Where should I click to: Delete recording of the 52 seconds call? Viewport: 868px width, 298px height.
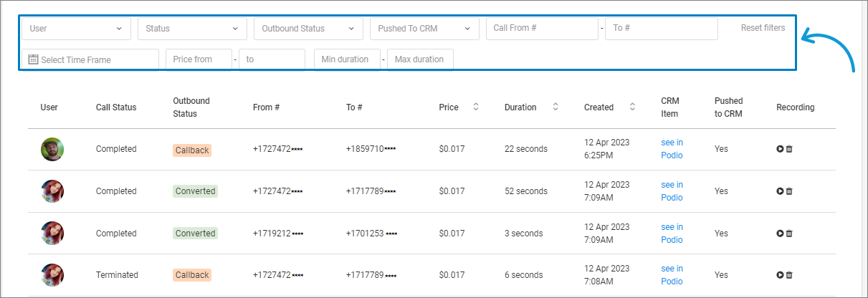789,191
